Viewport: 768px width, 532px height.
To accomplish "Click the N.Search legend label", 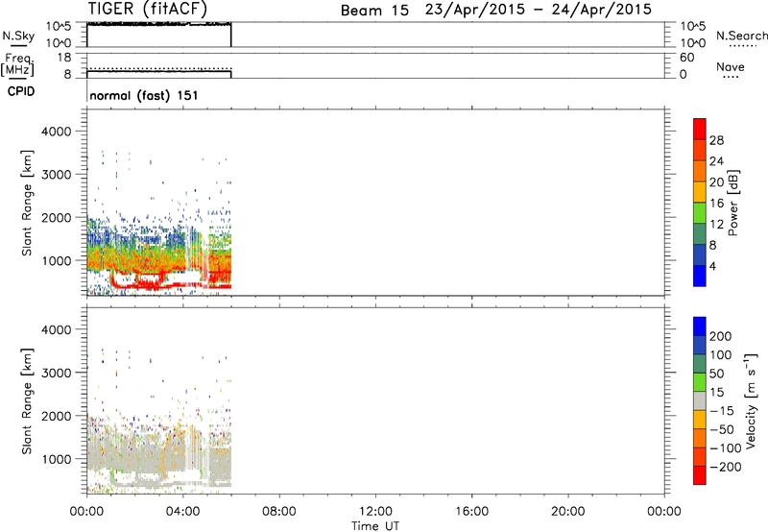I will 741,36.
